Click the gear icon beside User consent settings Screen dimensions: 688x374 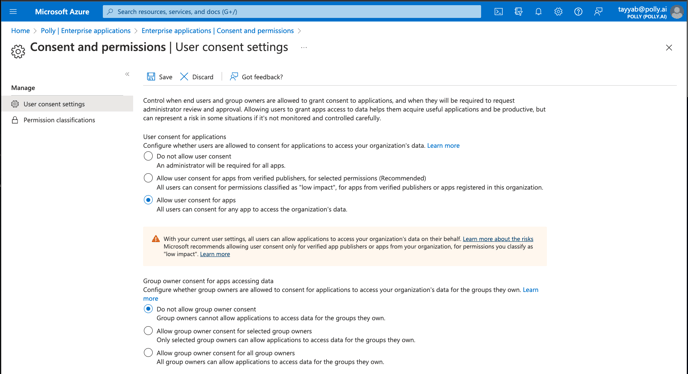tap(15, 104)
